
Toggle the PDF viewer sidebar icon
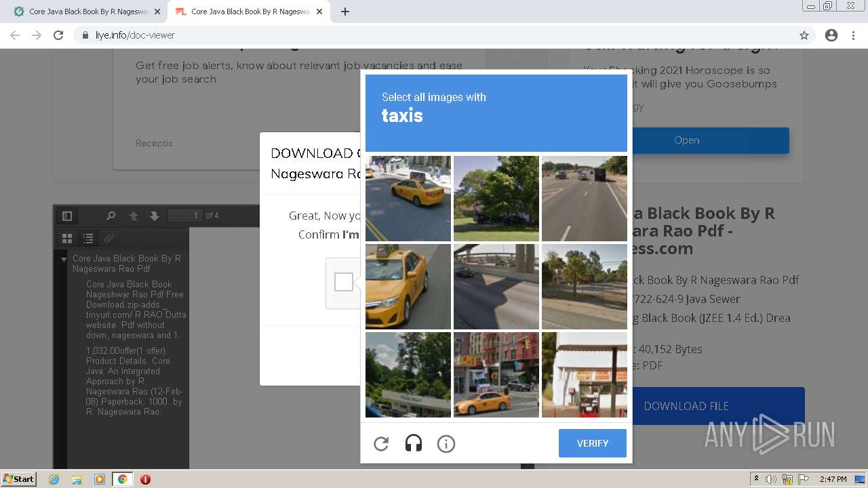pyautogui.click(x=67, y=216)
